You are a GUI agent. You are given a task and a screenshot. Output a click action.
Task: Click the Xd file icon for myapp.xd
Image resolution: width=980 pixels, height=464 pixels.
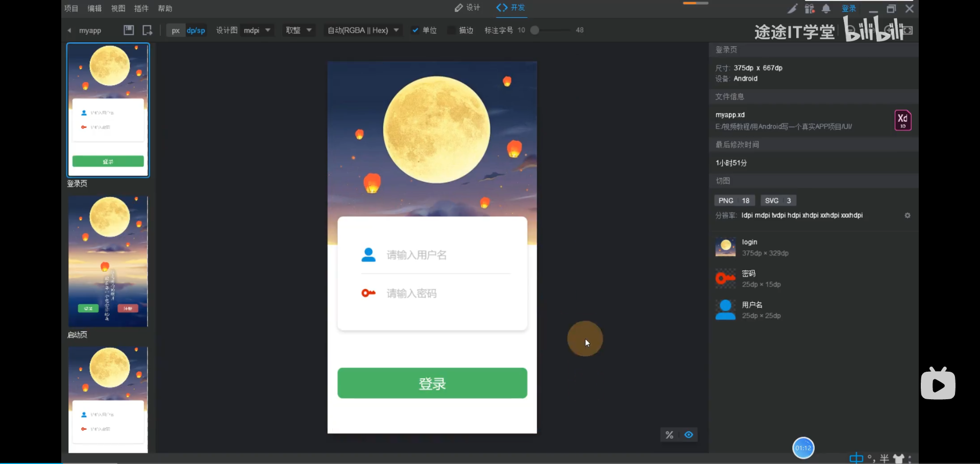point(903,120)
